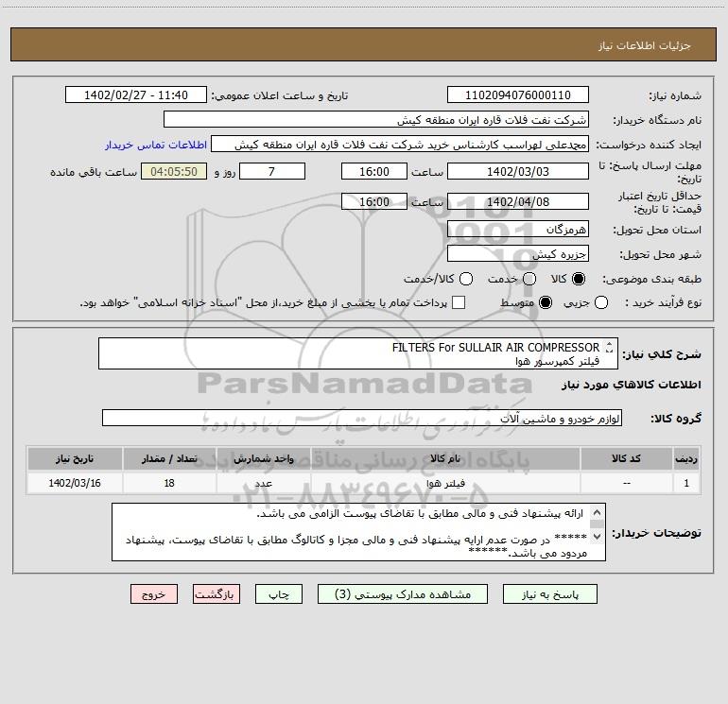Screen dimensions: 728x704
Task: Click the validity hour 16:00 field beside 1402/04/08
Action: [374, 201]
